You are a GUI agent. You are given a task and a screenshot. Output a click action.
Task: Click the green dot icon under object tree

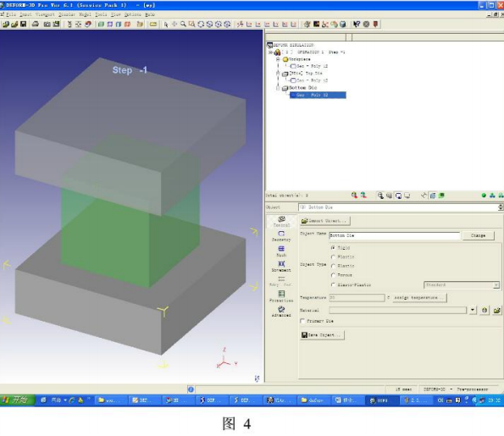tap(484, 196)
